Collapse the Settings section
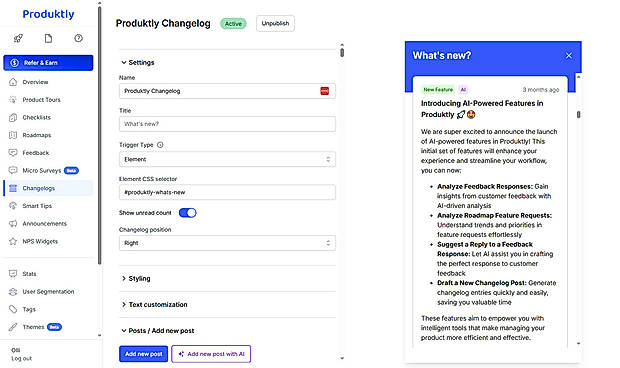Viewport: 620px width, 368px height. point(138,62)
